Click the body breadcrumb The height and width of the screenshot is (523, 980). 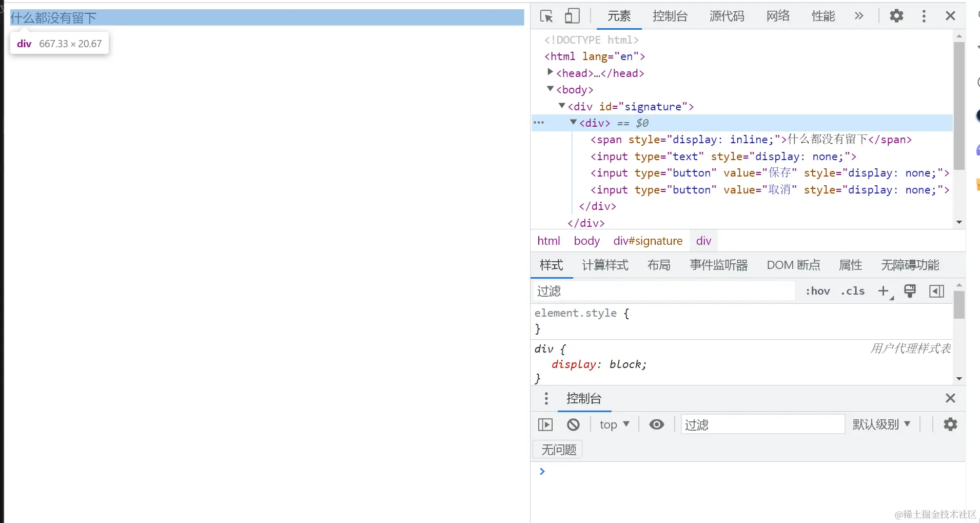coord(586,241)
